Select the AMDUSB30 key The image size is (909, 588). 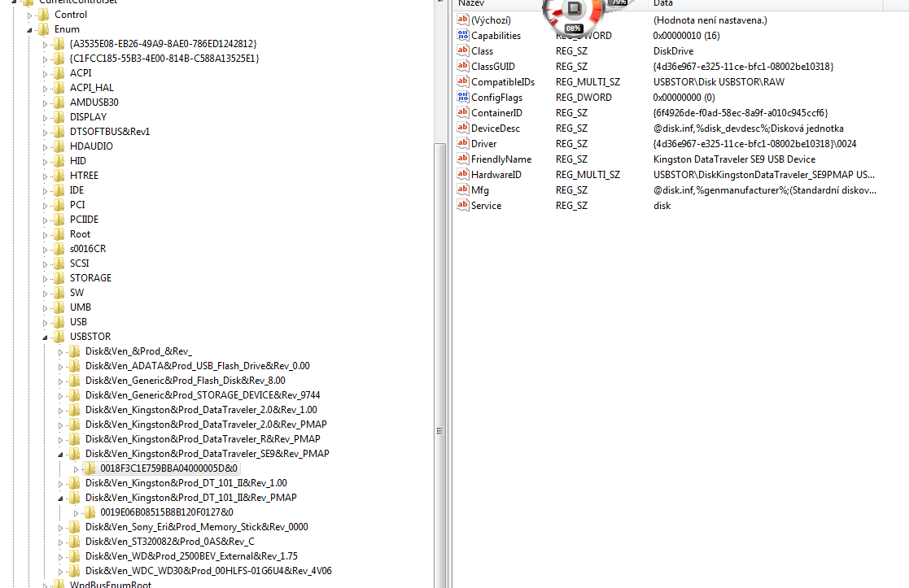click(94, 102)
